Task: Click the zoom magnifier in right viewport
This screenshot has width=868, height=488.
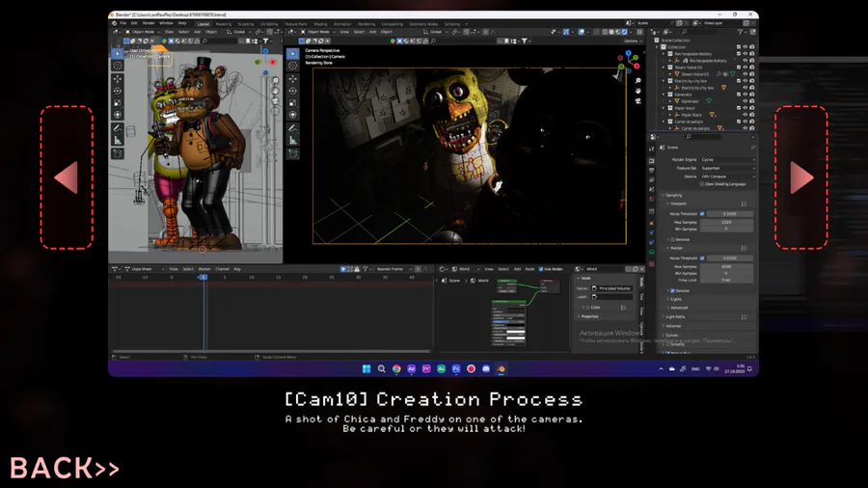Action: 637,81
